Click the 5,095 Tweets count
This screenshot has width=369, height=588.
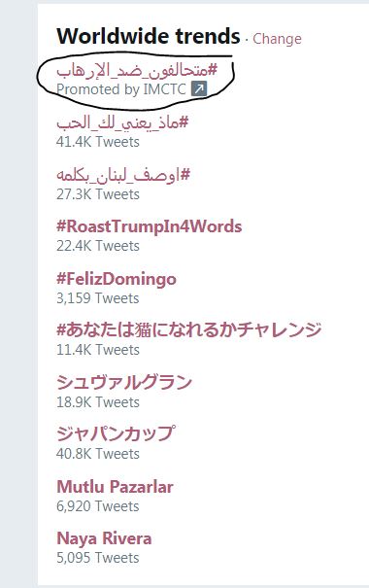pyautogui.click(x=98, y=558)
